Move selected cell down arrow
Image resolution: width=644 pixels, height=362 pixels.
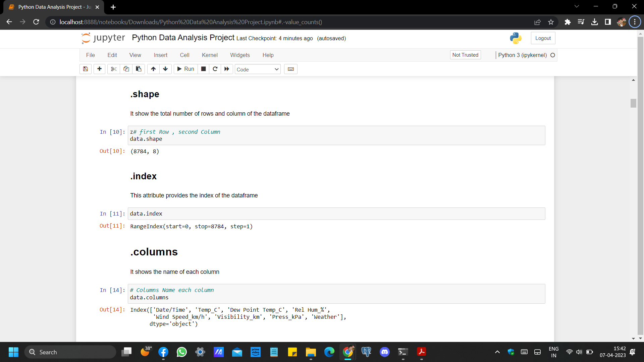(x=165, y=69)
